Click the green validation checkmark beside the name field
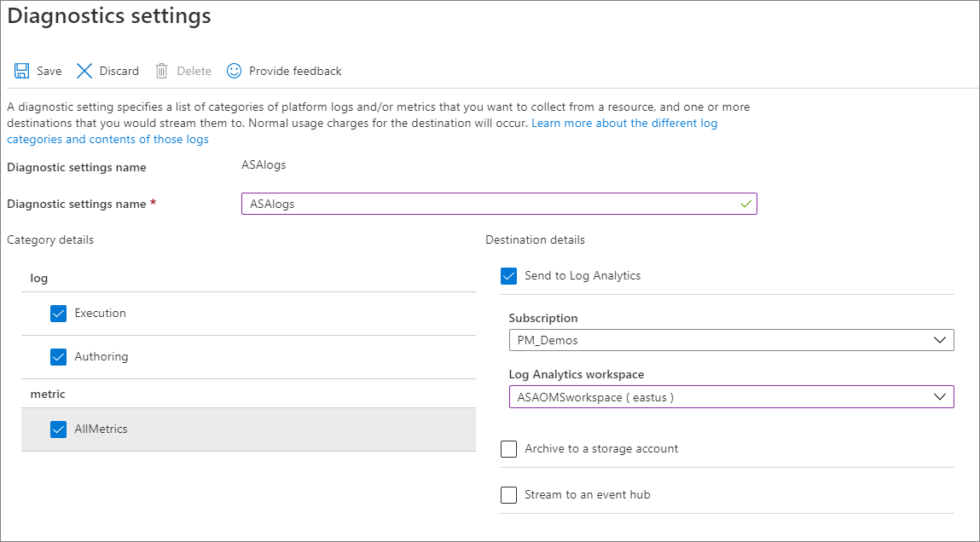Viewport: 980px width, 542px height. (745, 204)
